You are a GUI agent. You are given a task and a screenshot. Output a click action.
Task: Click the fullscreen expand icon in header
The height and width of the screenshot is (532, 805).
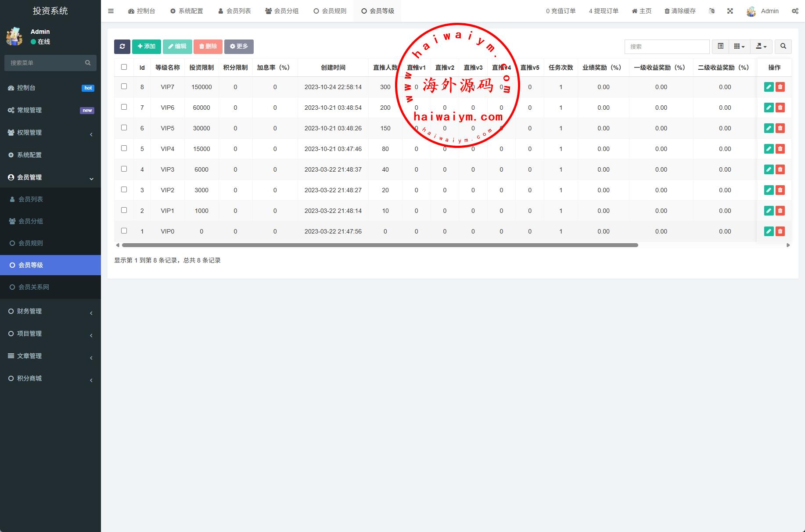click(730, 11)
